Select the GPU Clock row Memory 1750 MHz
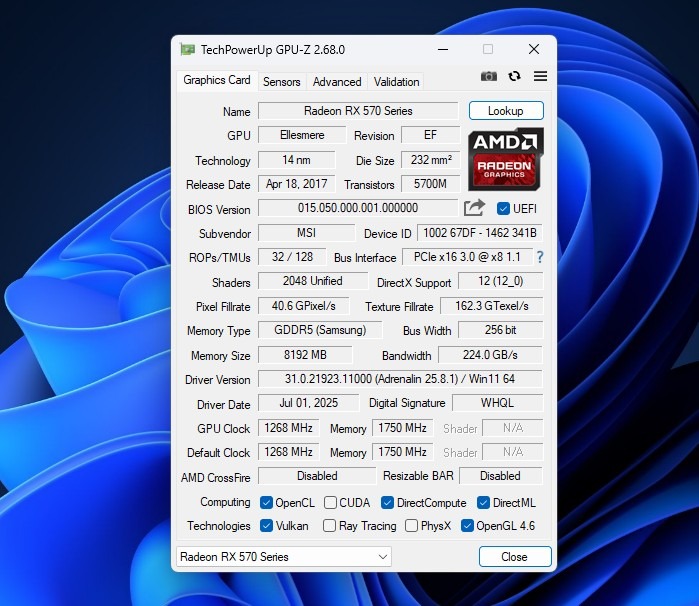699x606 pixels. tap(403, 428)
